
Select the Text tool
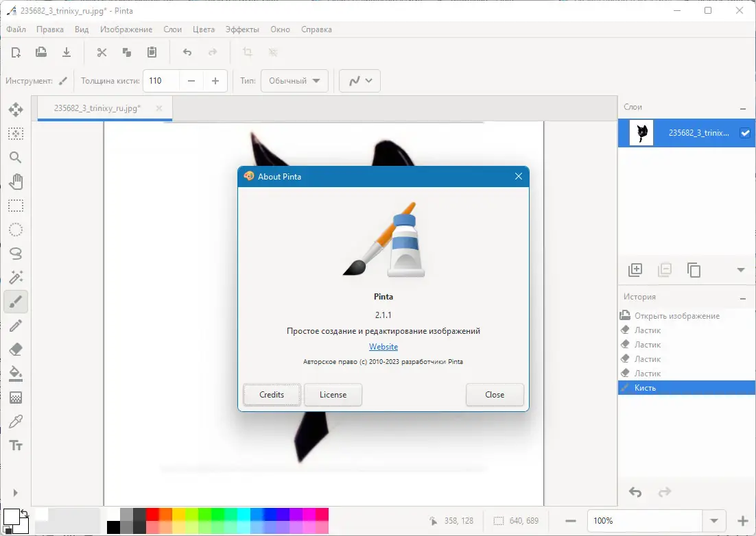pyautogui.click(x=16, y=446)
